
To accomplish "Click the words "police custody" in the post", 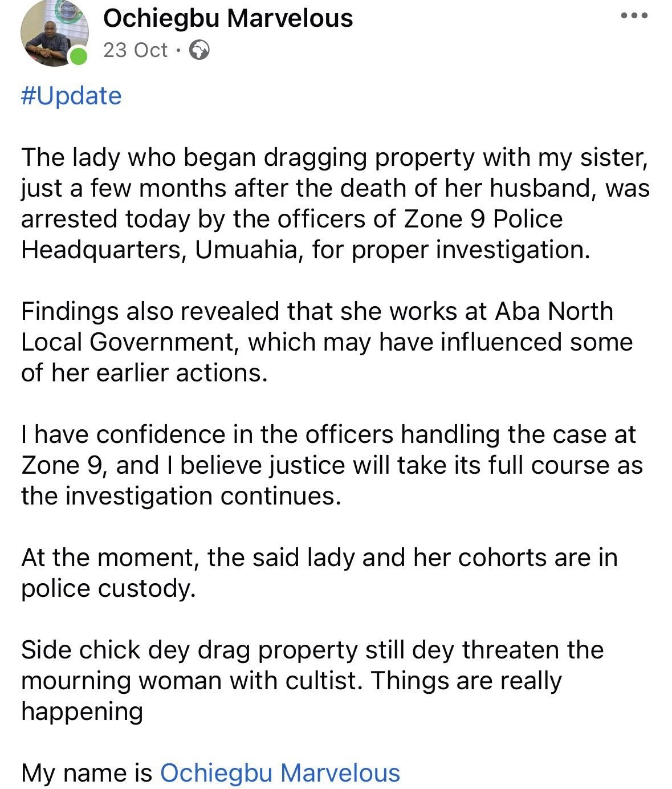I will tap(108, 588).
